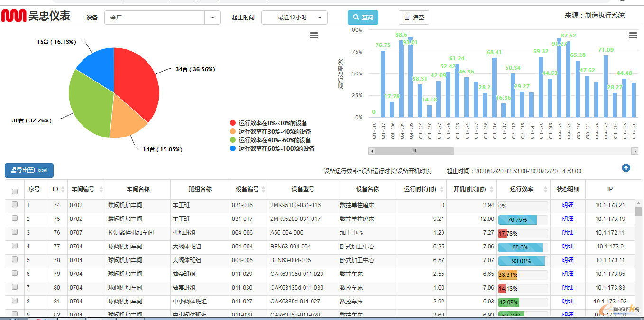Click the 设备型号 column header
This screenshot has height=320, width=644.
(x=303, y=189)
